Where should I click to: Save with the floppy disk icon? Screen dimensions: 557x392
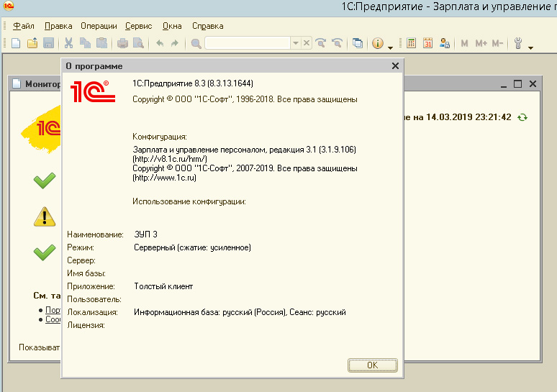coord(49,43)
